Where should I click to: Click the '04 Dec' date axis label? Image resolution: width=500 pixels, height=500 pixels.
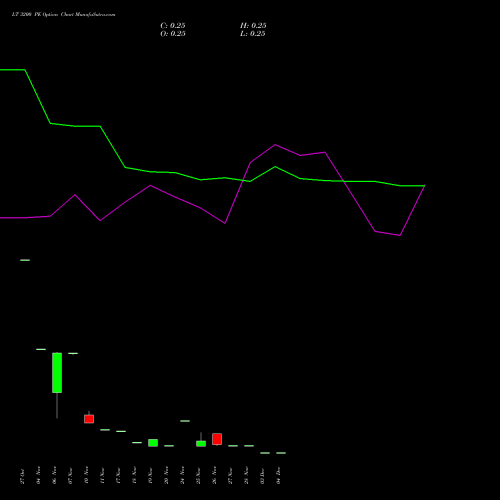pos(278,475)
